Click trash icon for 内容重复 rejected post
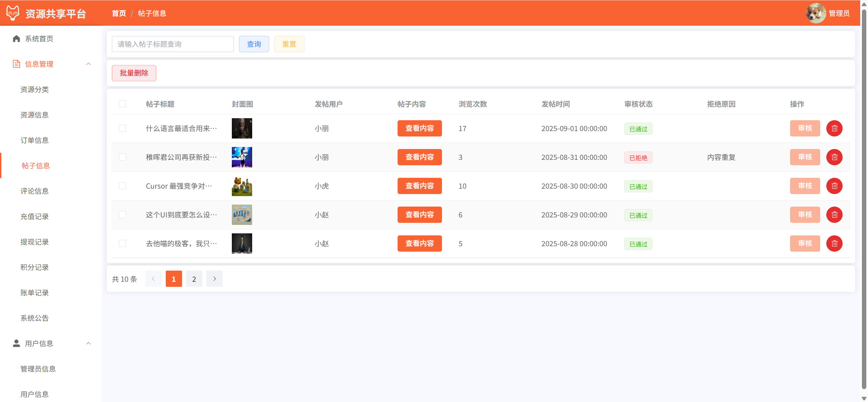The width and height of the screenshot is (868, 402). pyautogui.click(x=834, y=157)
